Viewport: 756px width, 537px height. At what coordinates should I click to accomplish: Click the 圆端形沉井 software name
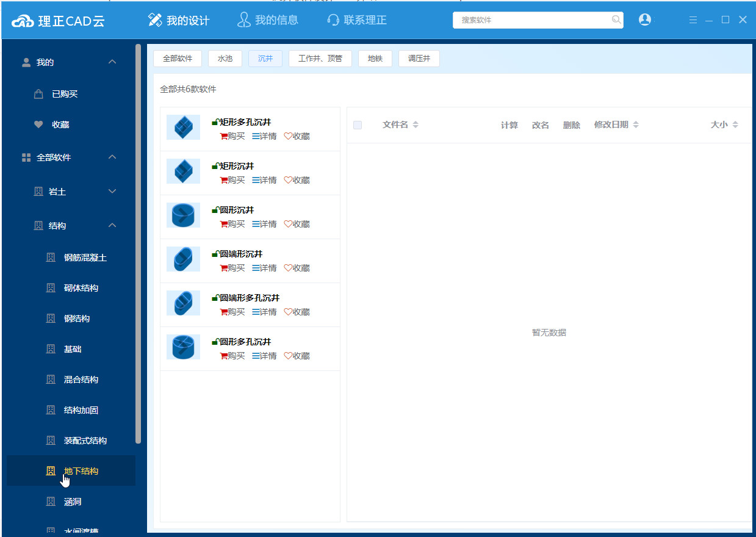[x=241, y=254]
